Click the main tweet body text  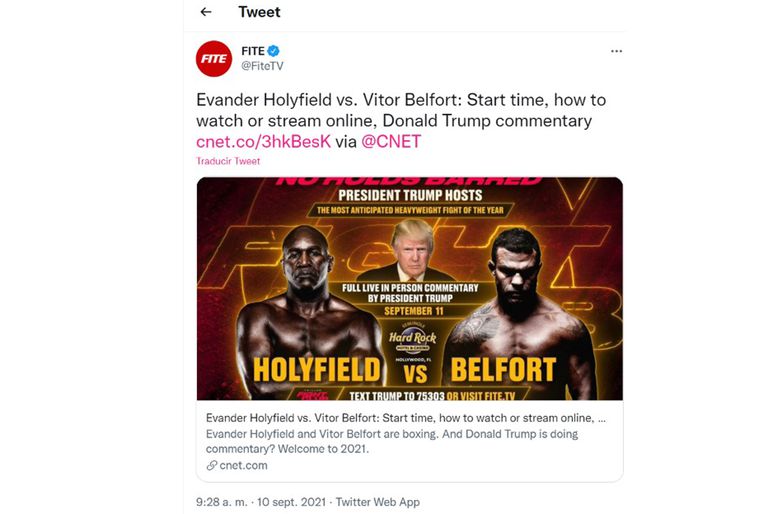point(400,110)
